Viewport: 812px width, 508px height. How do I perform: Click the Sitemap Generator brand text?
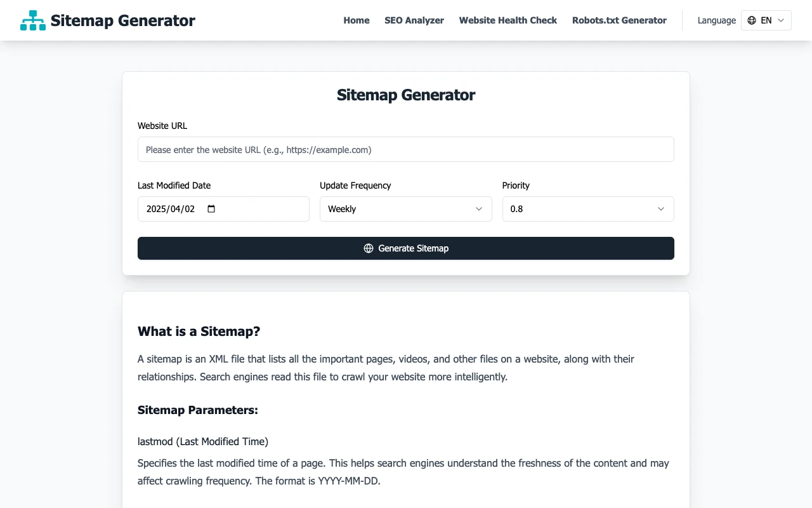[124, 20]
